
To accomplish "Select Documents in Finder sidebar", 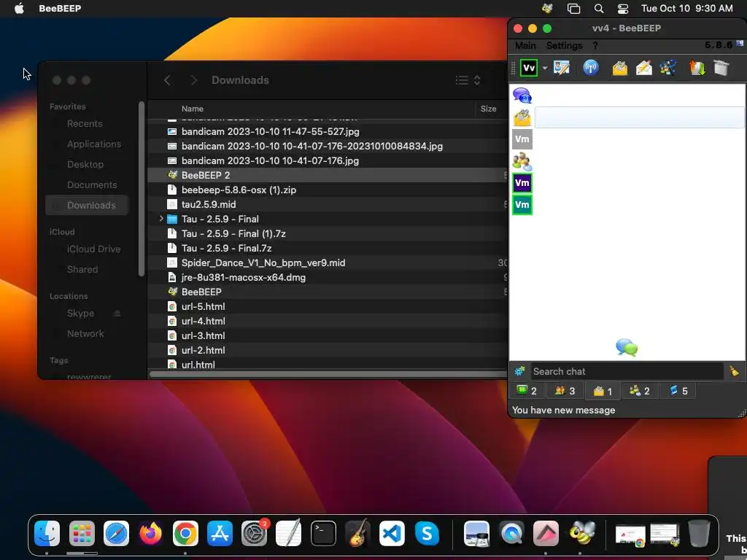I will (x=91, y=184).
